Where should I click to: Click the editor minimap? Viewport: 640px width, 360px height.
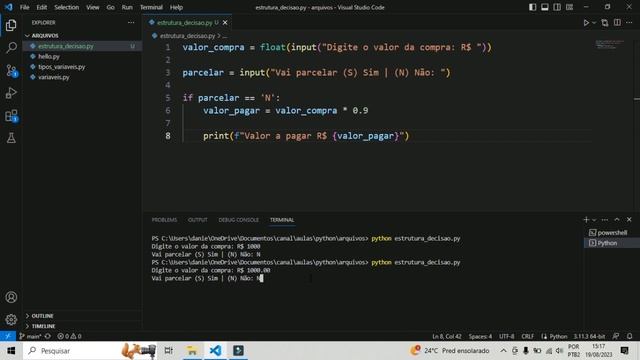pyautogui.click(x=609, y=44)
